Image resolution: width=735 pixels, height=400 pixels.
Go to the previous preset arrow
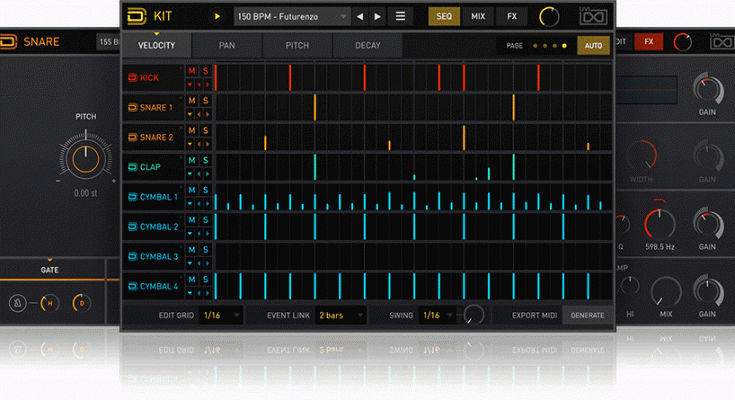tap(360, 16)
